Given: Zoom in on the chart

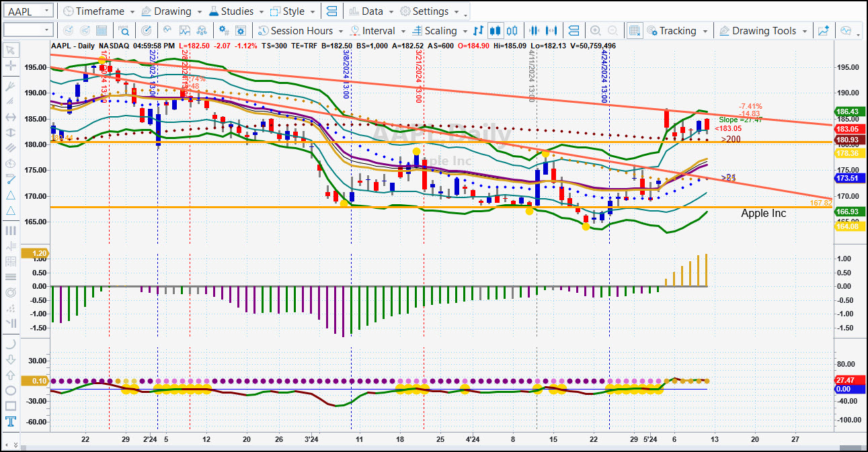Looking at the screenshot, I should click(x=595, y=31).
